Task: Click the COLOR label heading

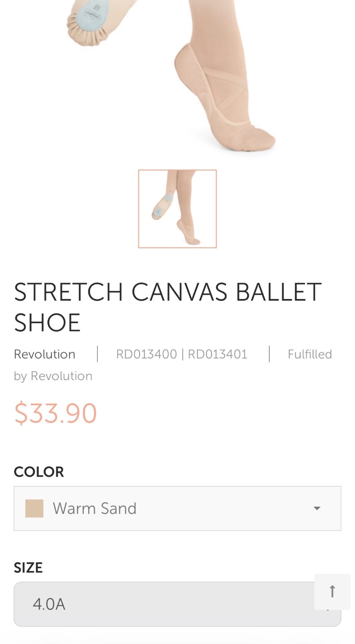Action: click(x=39, y=472)
